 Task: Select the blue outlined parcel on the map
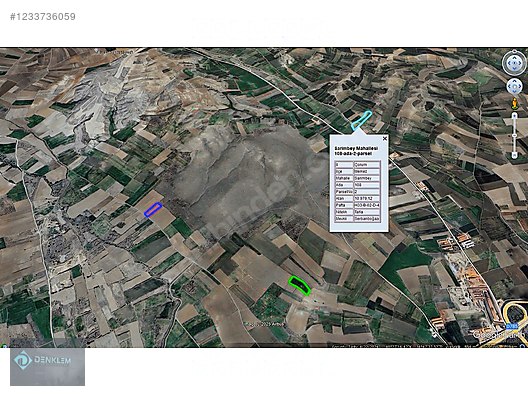click(153, 209)
